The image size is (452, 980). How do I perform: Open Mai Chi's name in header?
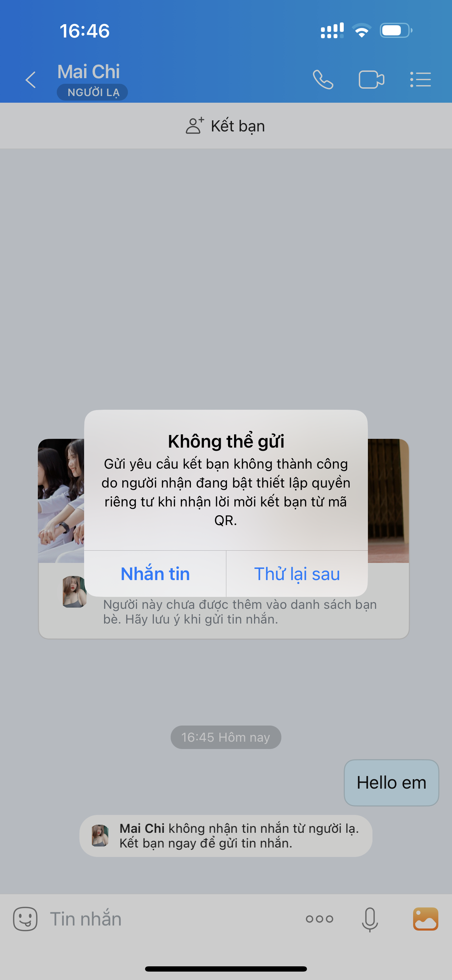(89, 72)
